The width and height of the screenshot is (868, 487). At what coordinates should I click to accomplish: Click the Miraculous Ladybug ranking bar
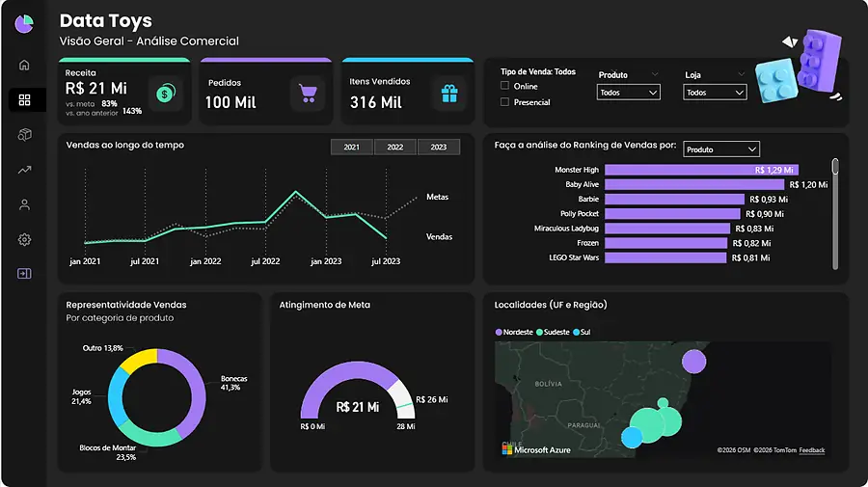667,228
